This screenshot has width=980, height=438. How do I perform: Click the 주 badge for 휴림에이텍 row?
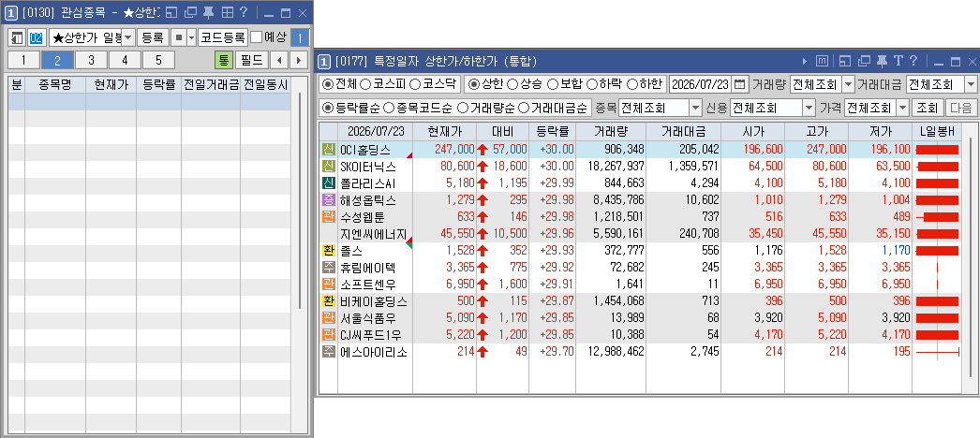328,267
